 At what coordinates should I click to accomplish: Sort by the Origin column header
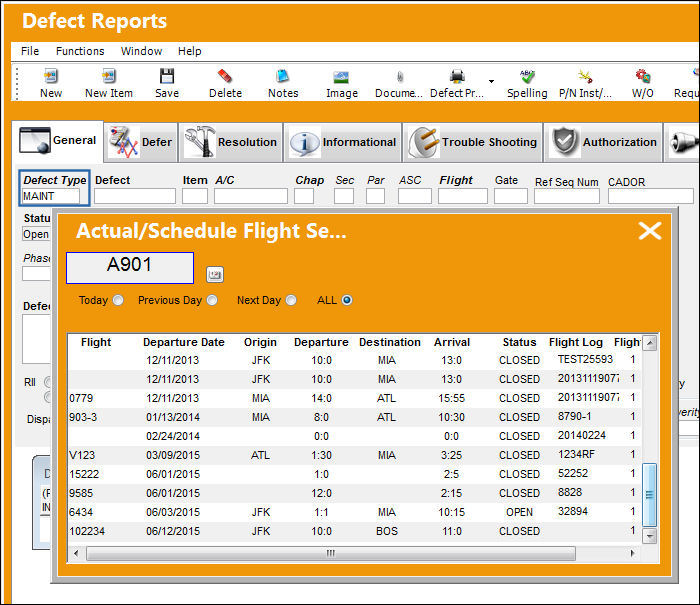tap(260, 342)
